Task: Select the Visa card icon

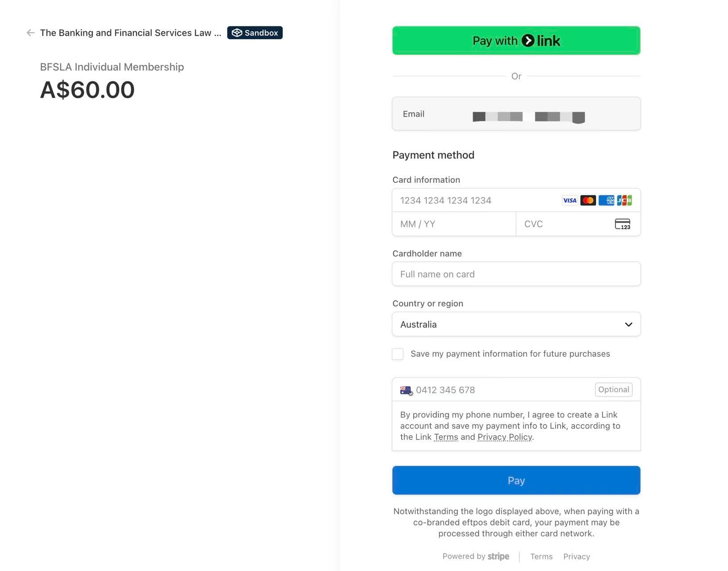Action: [569, 200]
